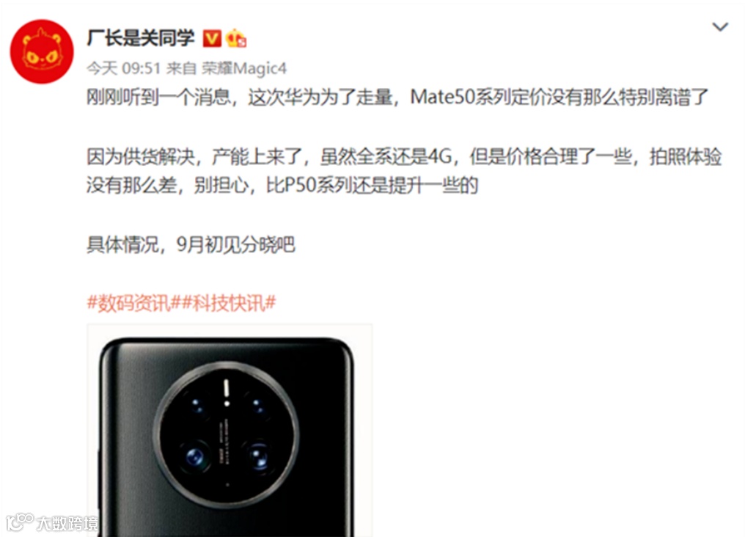Click the line 具体情况，9月初见分晓吧
Viewport: 756px width, 537px height.
tap(191, 244)
